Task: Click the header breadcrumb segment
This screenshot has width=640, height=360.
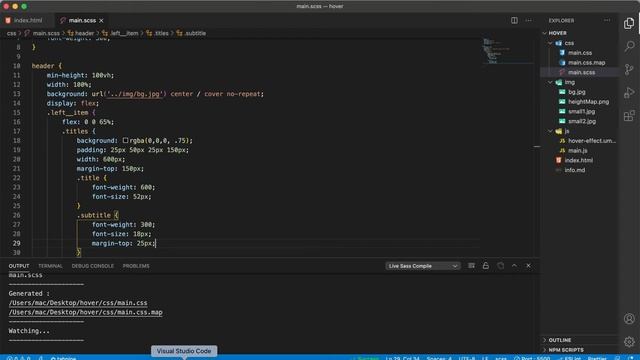Action: pos(84,33)
